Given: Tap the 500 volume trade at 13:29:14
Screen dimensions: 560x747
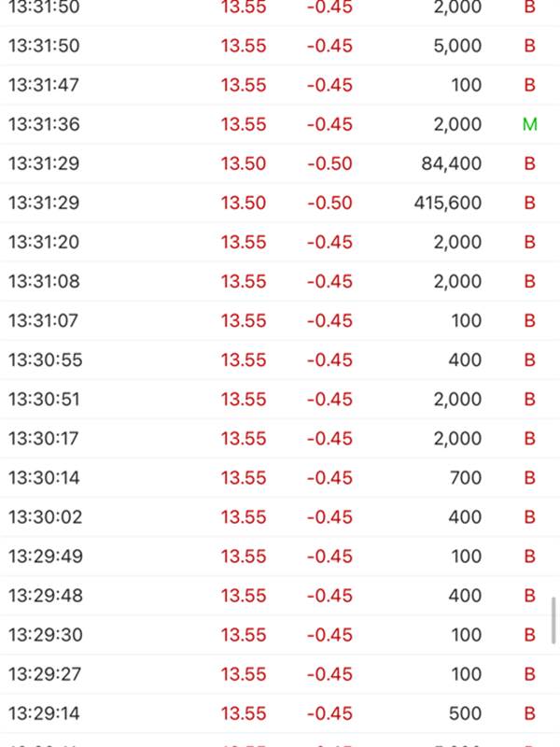Looking at the screenshot, I should tap(280, 713).
